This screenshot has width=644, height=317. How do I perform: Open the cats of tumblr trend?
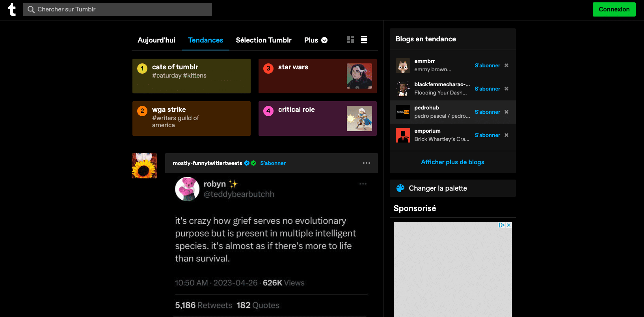192,76
